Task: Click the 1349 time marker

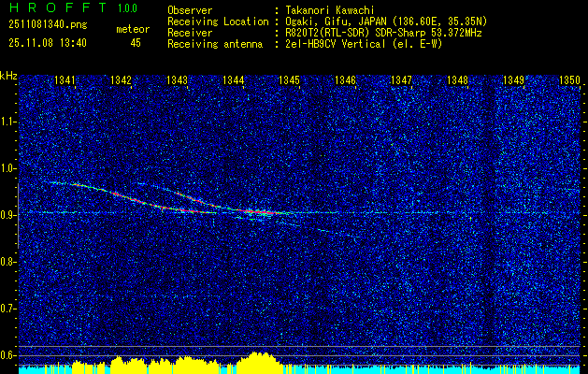Action: [x=513, y=80]
